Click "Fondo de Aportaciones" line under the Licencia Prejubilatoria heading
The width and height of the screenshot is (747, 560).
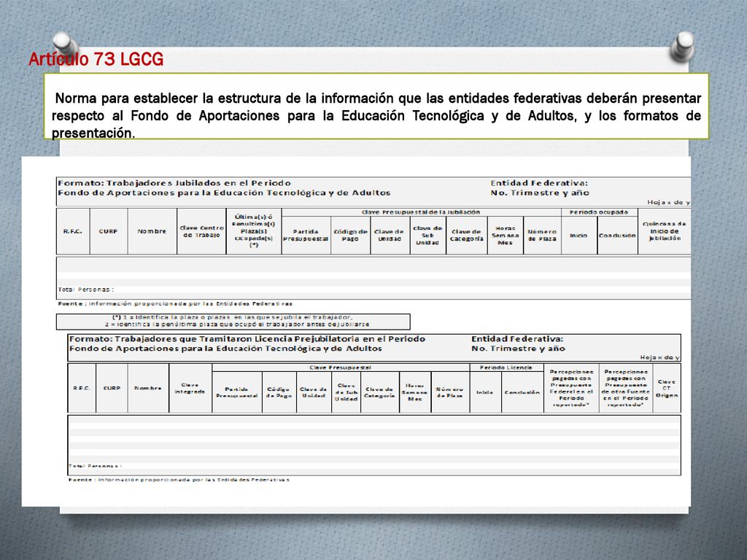[226, 349]
